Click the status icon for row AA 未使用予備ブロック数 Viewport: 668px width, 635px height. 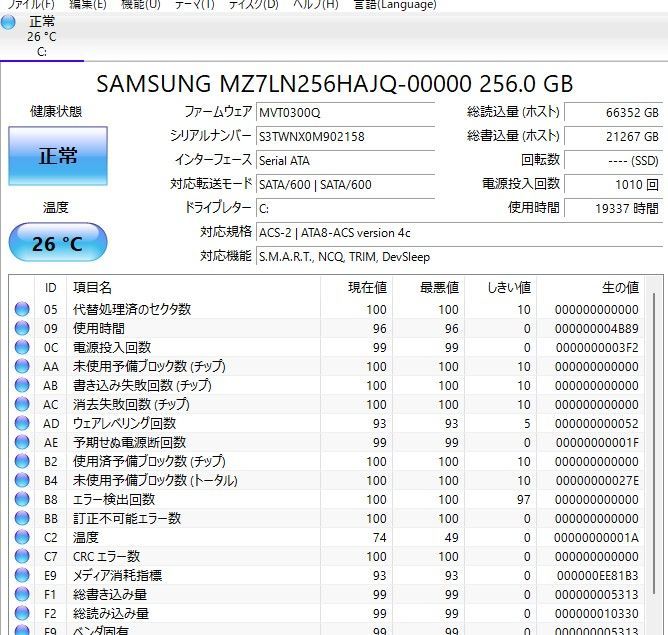pyautogui.click(x=22, y=366)
